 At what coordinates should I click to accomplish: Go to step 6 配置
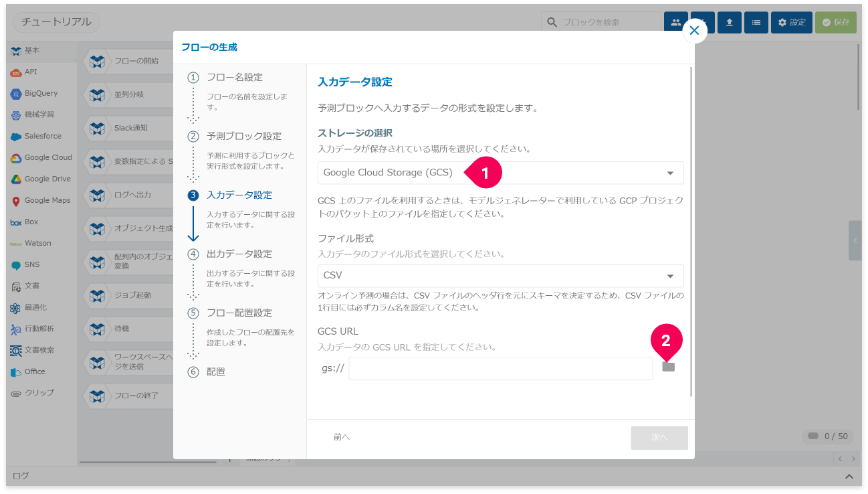[x=216, y=372]
